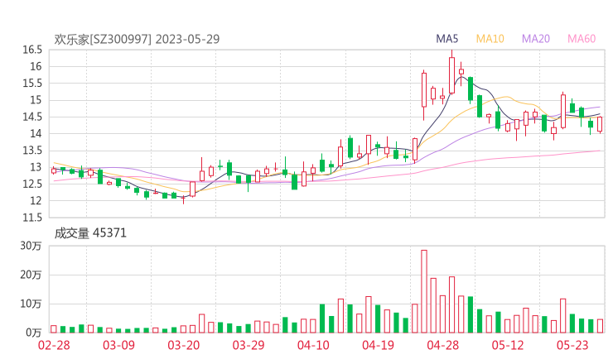Image resolution: width=613 pixels, height=364 pixels.
Task: Click the last candlestick on the right edge
Action: pos(600,124)
